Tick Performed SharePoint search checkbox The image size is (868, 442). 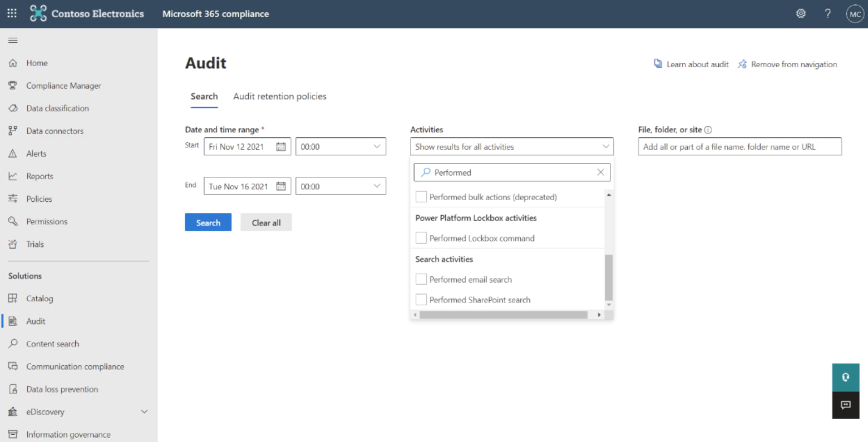pos(421,300)
